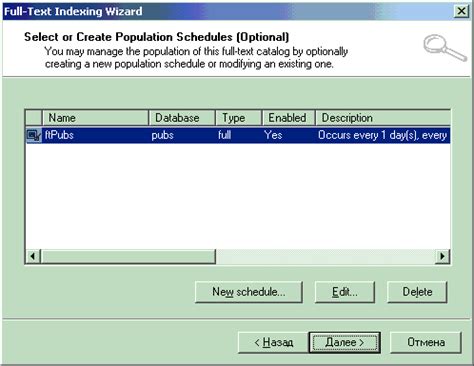The width and height of the screenshot is (474, 366).
Task: Click the New schedule... button
Action: (249, 292)
